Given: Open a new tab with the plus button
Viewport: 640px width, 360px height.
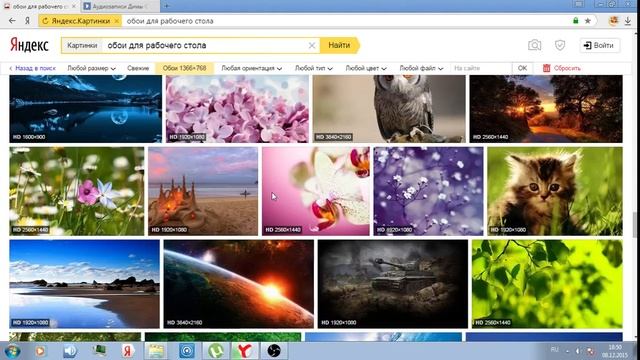Looking at the screenshot, I should pyautogui.click(x=167, y=6).
